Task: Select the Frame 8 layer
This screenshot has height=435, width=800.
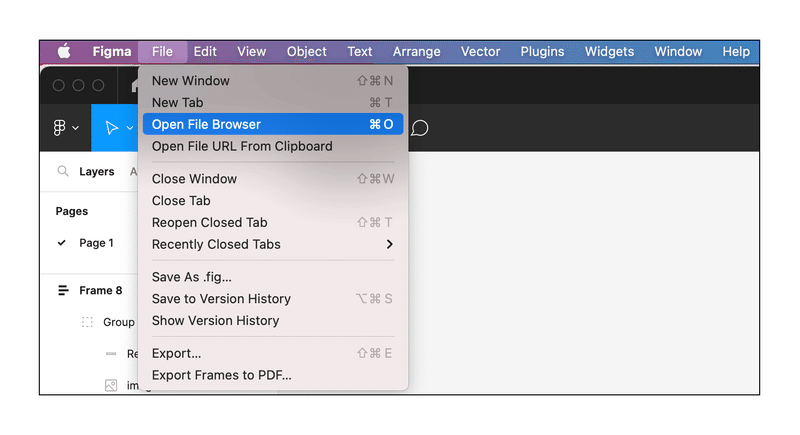Action: coord(101,291)
